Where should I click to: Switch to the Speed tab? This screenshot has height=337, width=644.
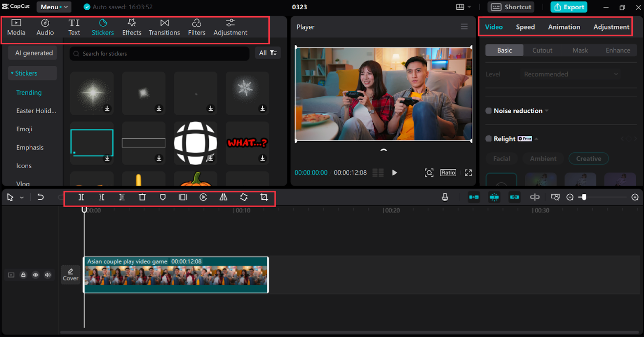525,27
